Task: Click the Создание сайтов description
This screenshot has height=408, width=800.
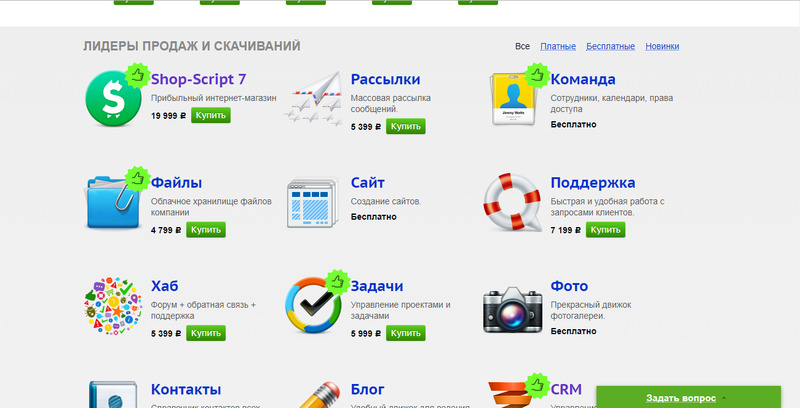Action: pos(386,201)
